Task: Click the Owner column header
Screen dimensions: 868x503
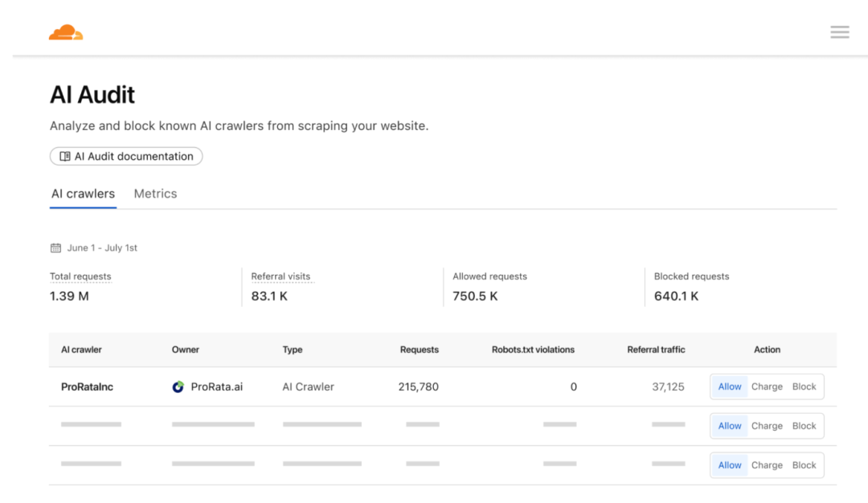Action: (186, 350)
